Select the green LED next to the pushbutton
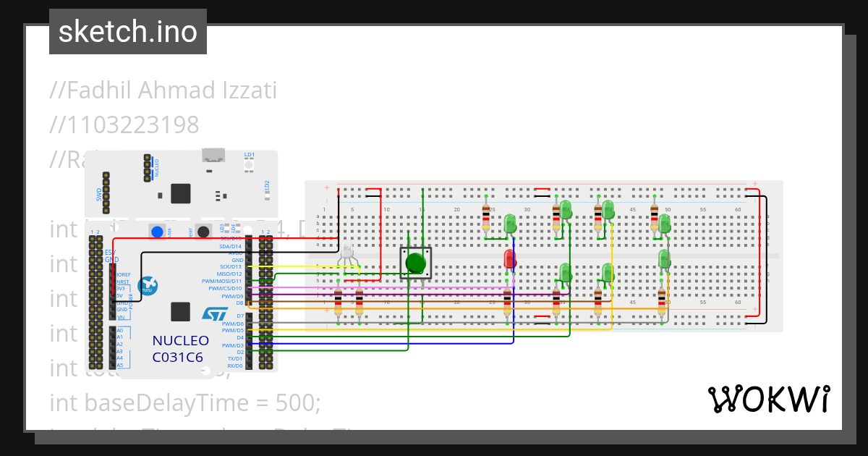Screen dimensions: 868x456 point(510,223)
